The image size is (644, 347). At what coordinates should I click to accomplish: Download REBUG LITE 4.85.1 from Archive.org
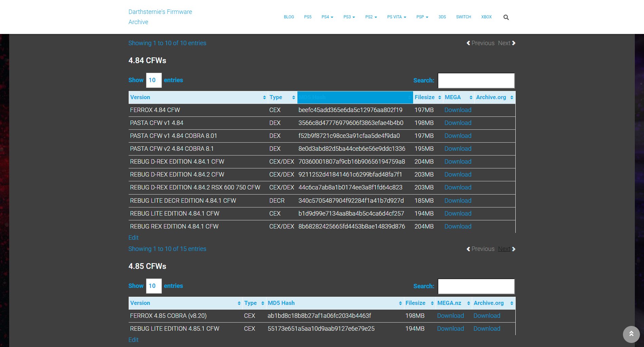point(486,329)
